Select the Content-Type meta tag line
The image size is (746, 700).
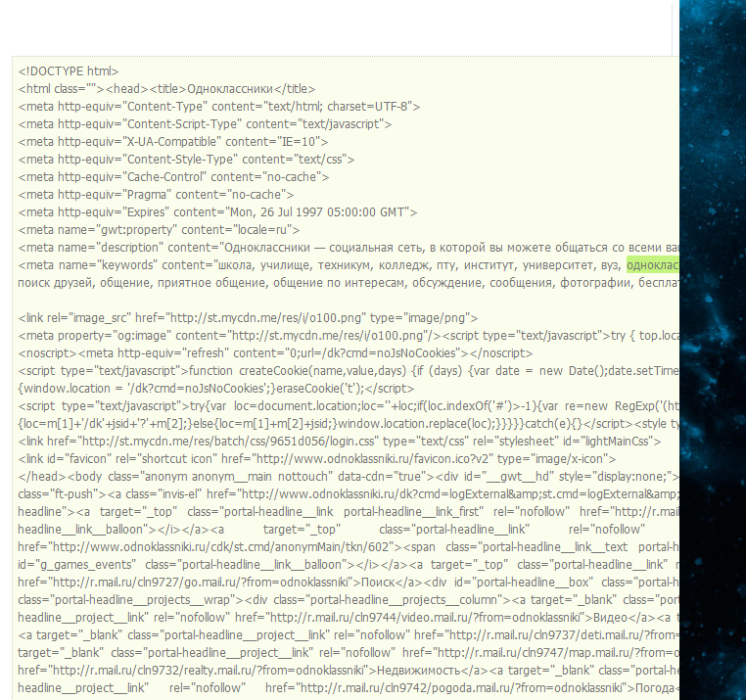pos(219,107)
